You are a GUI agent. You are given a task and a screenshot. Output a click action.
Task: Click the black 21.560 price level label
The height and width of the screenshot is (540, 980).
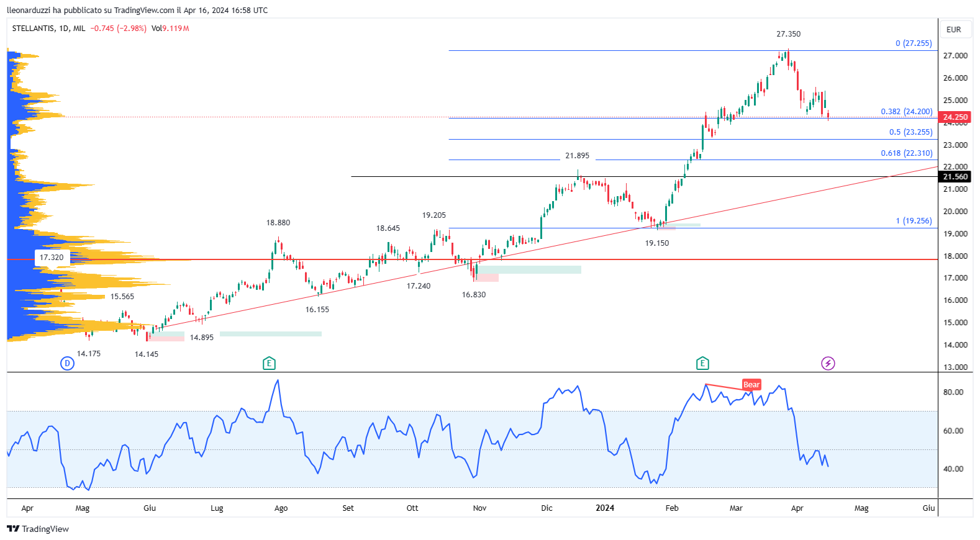[x=955, y=177]
